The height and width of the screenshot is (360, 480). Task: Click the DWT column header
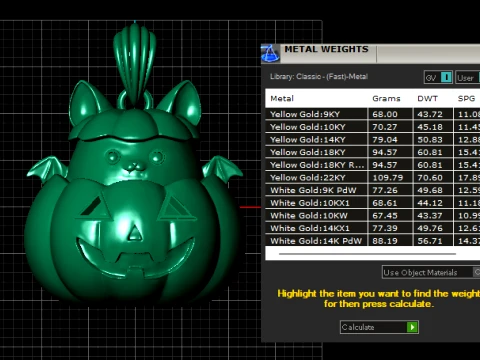click(x=427, y=98)
